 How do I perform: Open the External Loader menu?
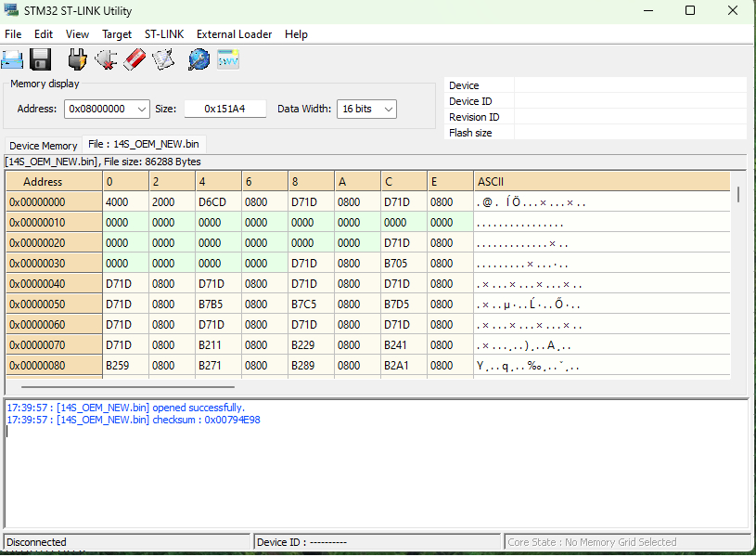234,34
